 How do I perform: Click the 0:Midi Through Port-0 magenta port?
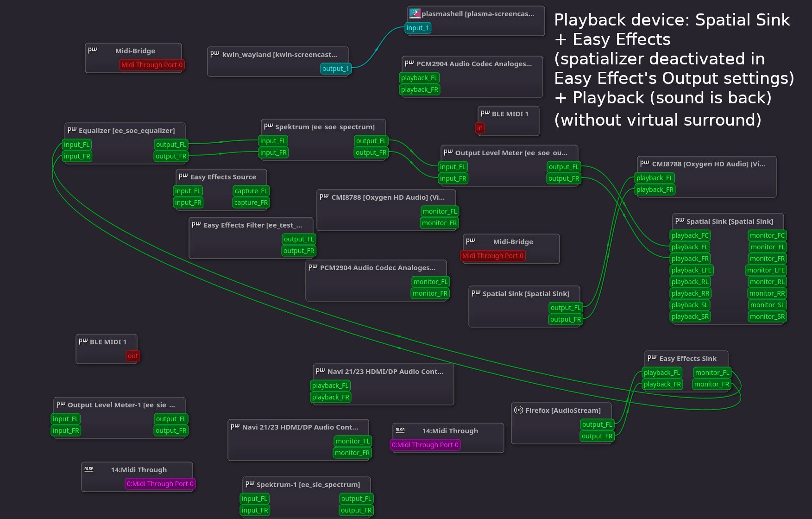pos(425,445)
